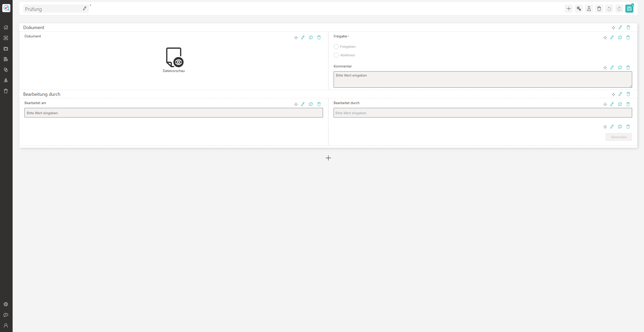Edit the Freigabe field with pencil icon
The height and width of the screenshot is (332, 644).
pos(612,37)
